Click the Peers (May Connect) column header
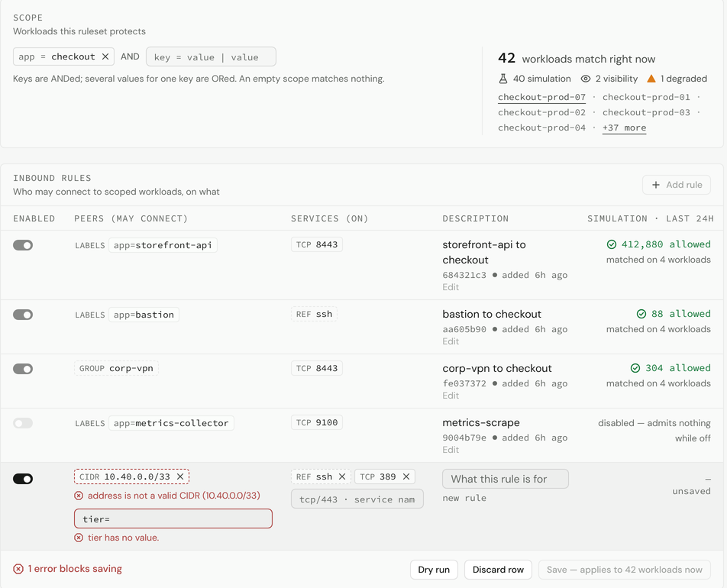Viewport: 727px width, 588px height. coord(131,219)
